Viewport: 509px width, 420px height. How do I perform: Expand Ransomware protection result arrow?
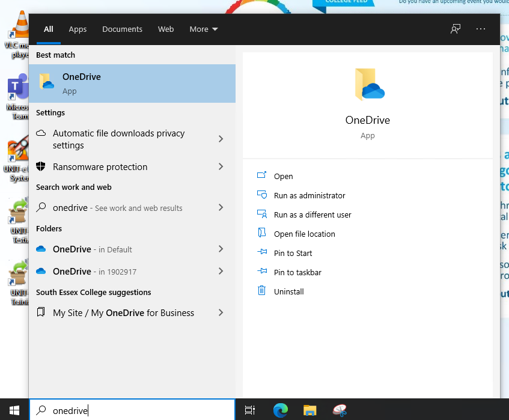(221, 166)
